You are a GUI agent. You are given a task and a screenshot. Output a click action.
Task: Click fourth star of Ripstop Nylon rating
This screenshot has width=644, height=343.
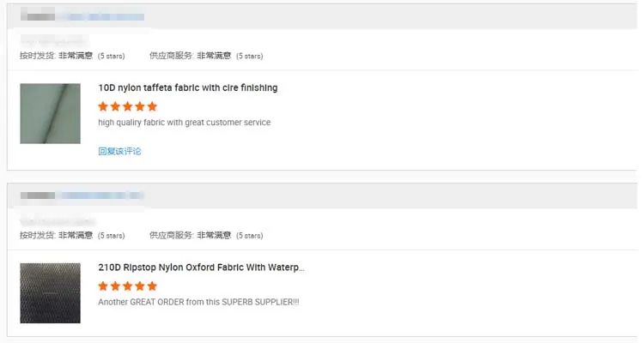click(x=140, y=286)
